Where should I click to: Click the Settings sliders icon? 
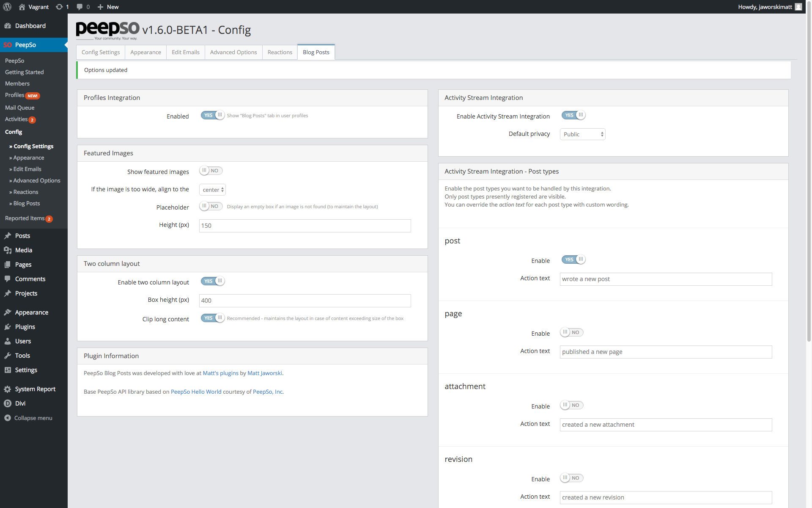[8, 370]
